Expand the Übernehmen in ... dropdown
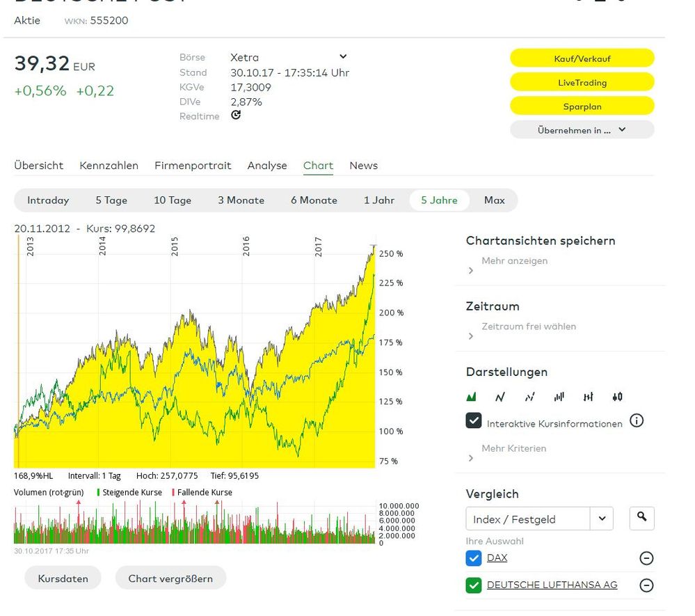Viewport: 695px width, 616px height. click(x=582, y=130)
